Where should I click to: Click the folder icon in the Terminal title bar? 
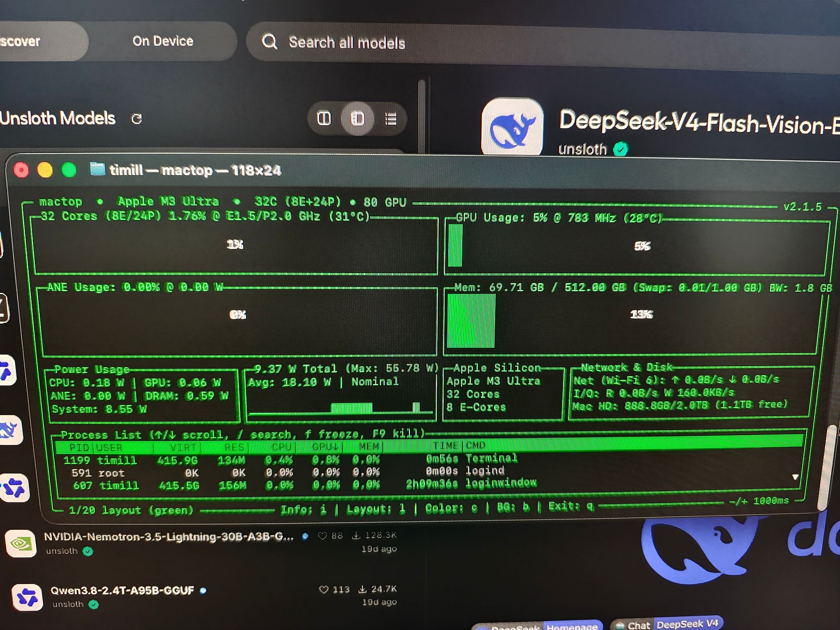coord(98,169)
